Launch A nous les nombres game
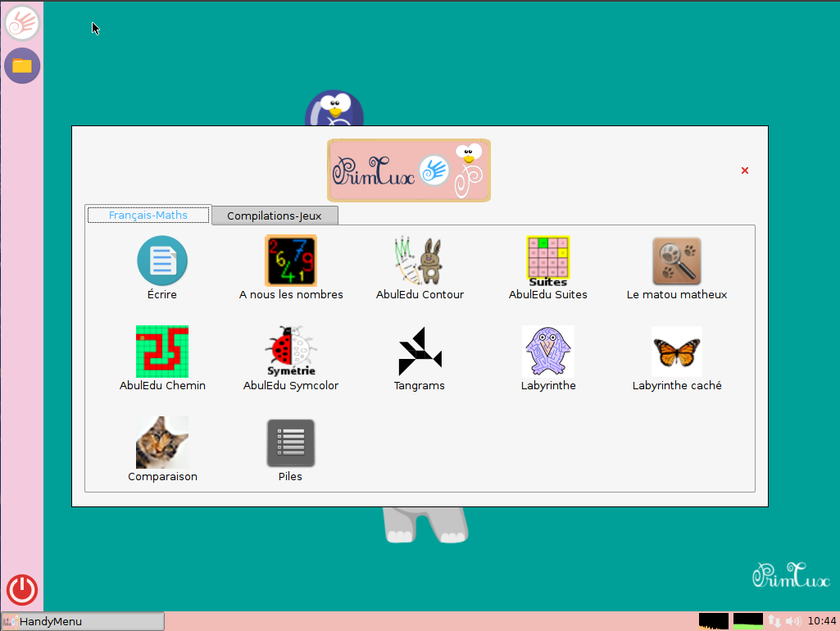The height and width of the screenshot is (631, 840). point(291,261)
